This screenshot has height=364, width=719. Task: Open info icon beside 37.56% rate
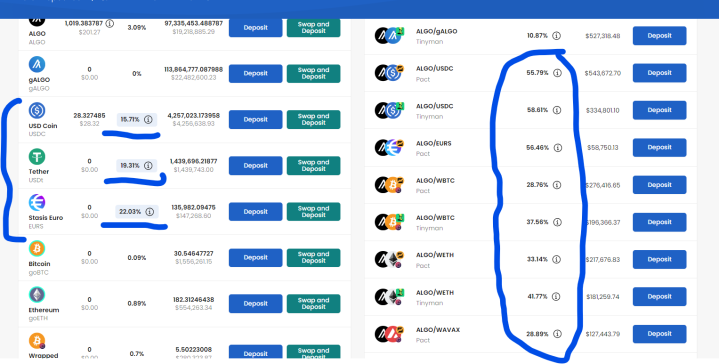[557, 222]
